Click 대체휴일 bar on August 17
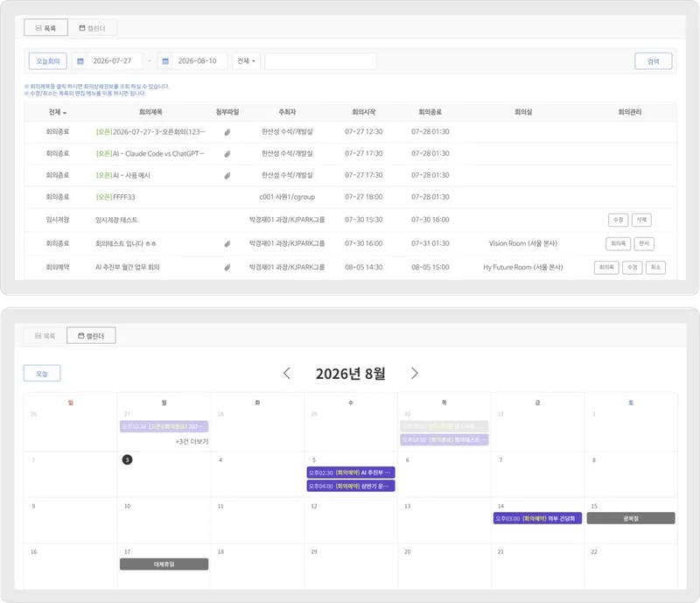This screenshot has height=603, width=700. 164,564
